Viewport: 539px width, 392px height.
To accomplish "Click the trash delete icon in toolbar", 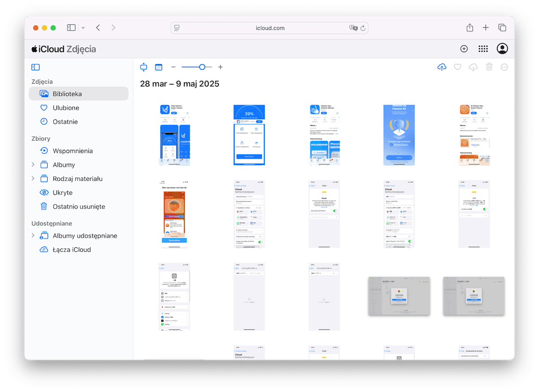I will (x=489, y=67).
